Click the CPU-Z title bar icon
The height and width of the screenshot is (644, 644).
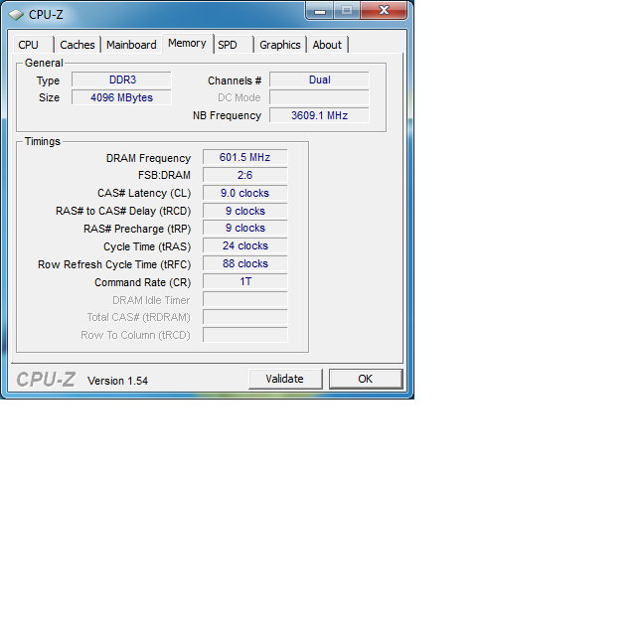click(16, 15)
